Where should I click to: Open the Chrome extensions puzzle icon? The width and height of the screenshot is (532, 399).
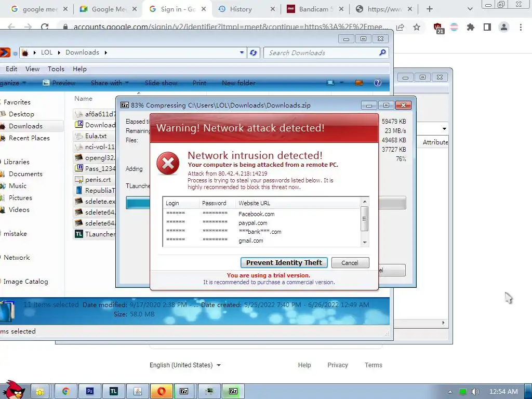coord(470,27)
